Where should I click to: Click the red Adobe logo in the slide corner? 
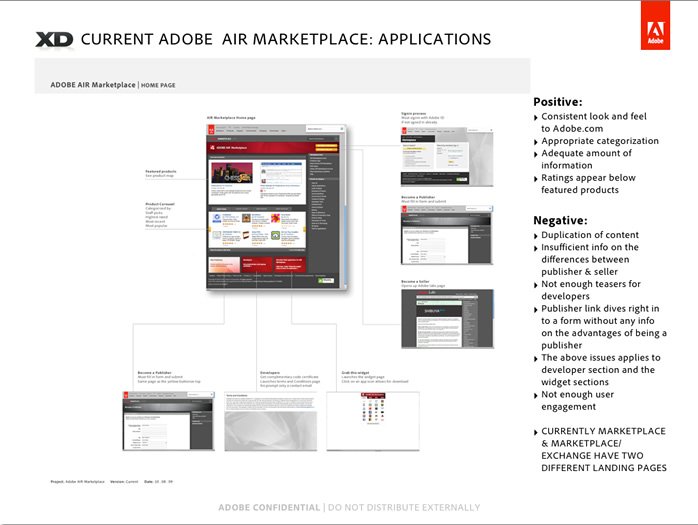[655, 25]
